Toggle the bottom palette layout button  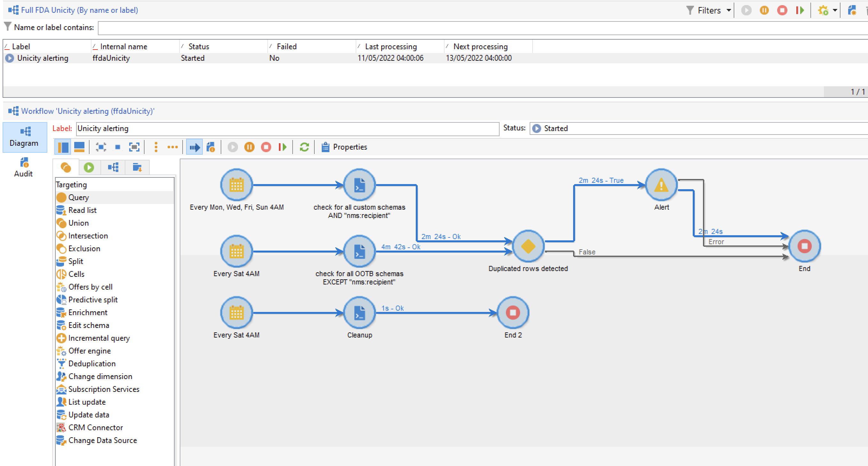tap(79, 147)
